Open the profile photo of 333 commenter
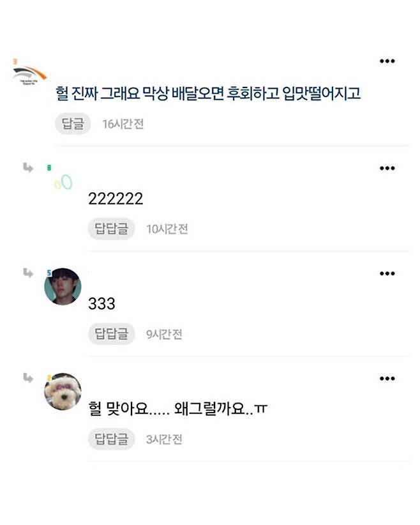Viewport: 420px width, 525px height. click(x=63, y=286)
